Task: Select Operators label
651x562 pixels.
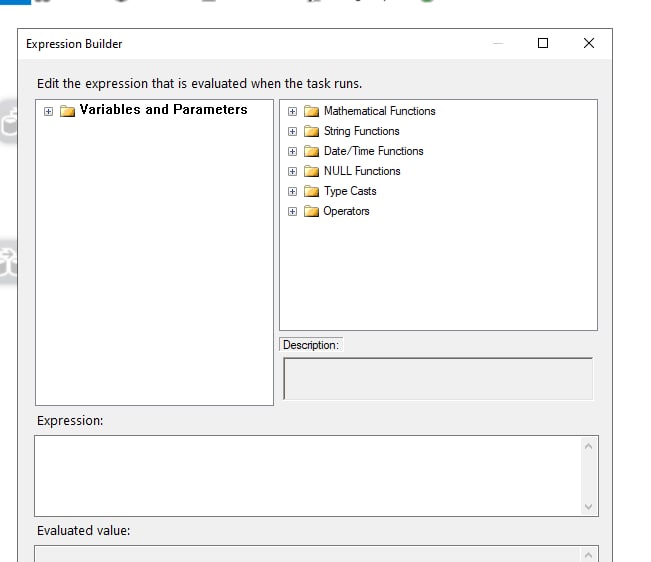Action: pos(346,211)
